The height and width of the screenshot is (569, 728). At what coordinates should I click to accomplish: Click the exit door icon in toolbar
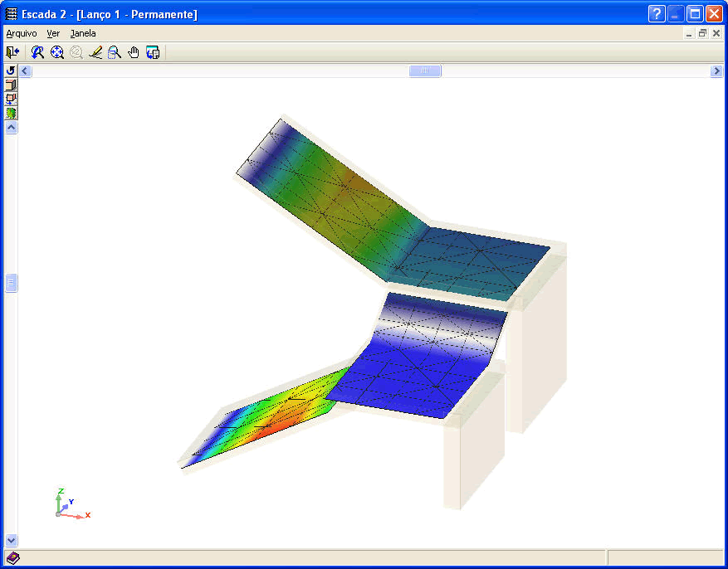click(12, 52)
